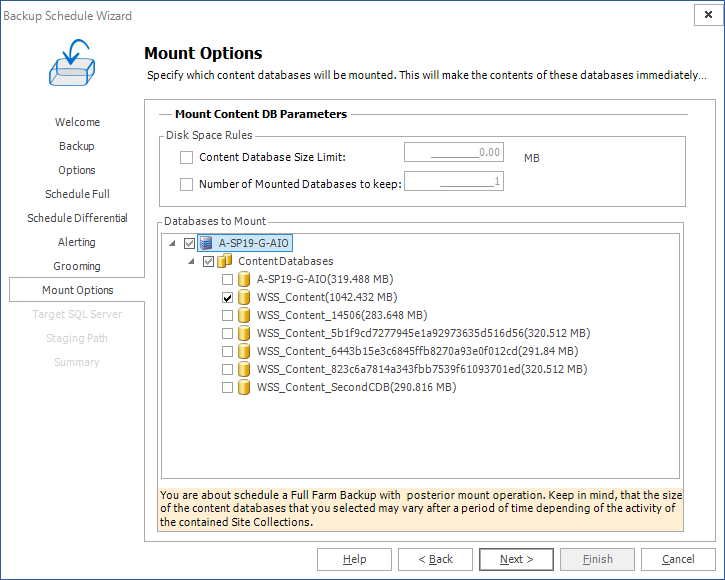Click the A-SP19-G-AIO server farm icon
The image size is (725, 580).
click(206, 242)
